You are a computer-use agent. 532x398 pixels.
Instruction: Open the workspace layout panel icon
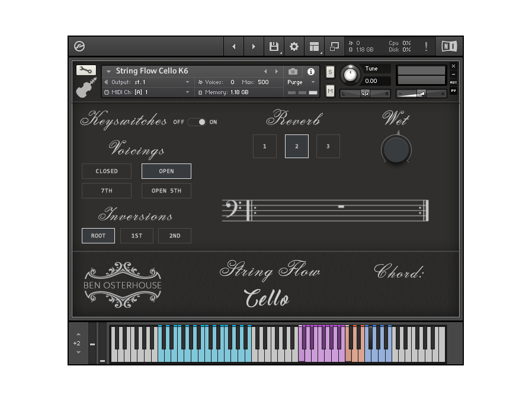tap(315, 46)
